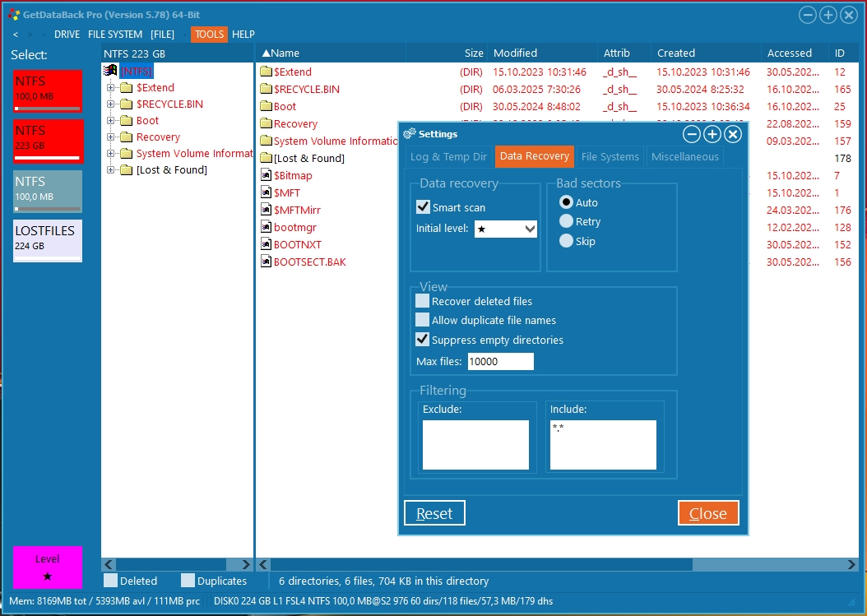Click the Include filter text box
Screen dimensions: 867x616
pyautogui.click(x=603, y=445)
